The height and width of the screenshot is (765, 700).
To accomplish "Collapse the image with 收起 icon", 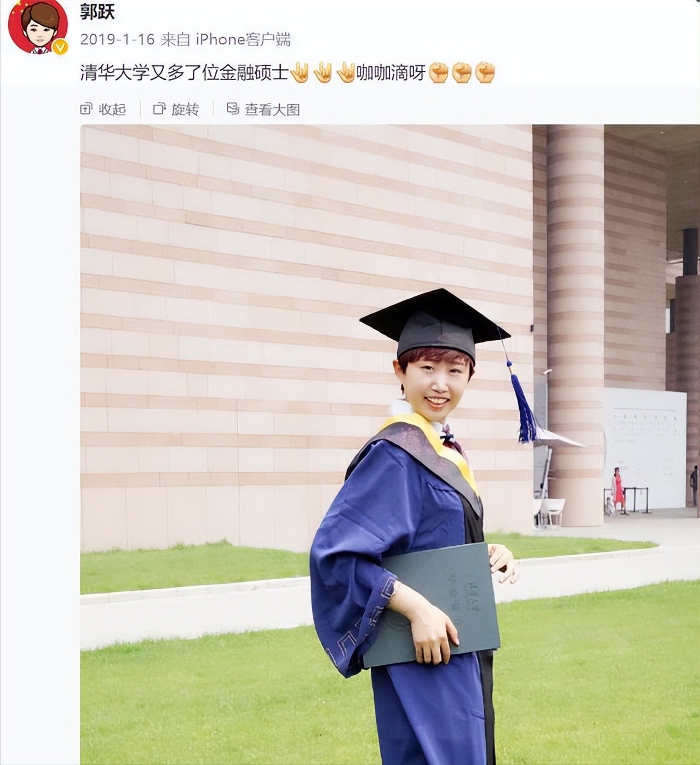I will coord(86,109).
